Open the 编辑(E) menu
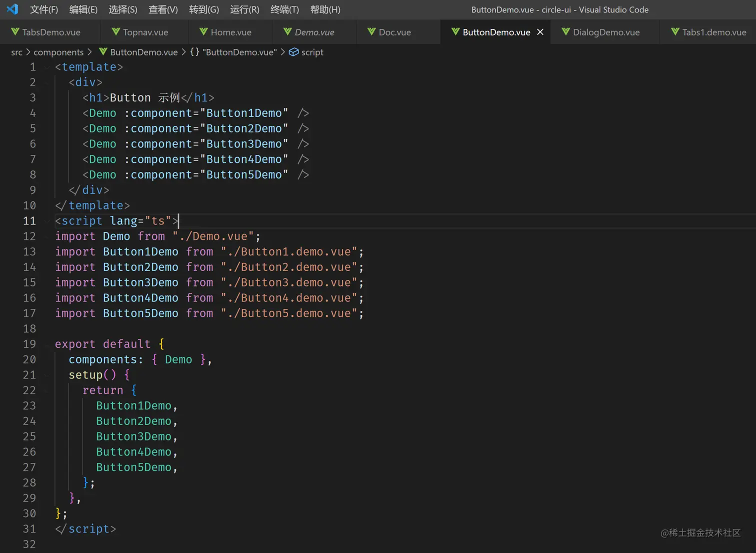Image resolution: width=756 pixels, height=553 pixels. pyautogui.click(x=83, y=9)
